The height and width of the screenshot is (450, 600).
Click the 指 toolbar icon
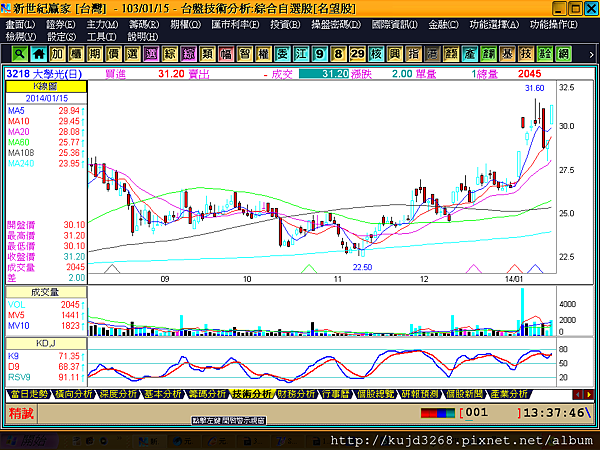(x=413, y=54)
